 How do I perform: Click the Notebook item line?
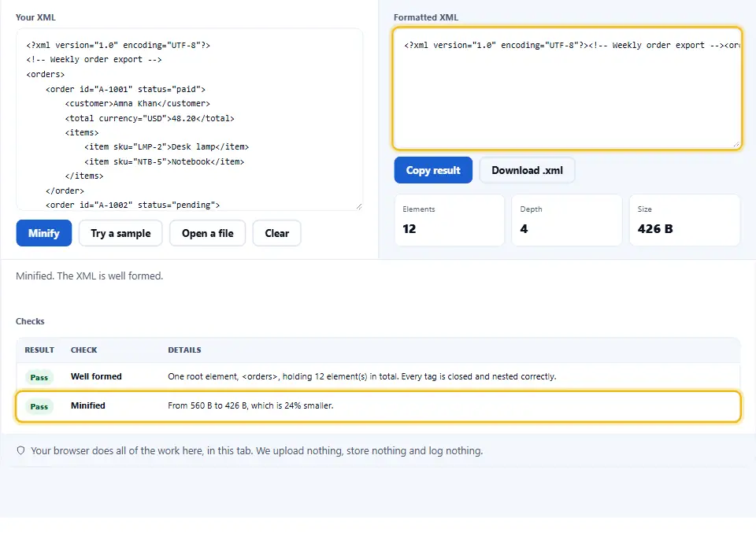[x=164, y=161]
